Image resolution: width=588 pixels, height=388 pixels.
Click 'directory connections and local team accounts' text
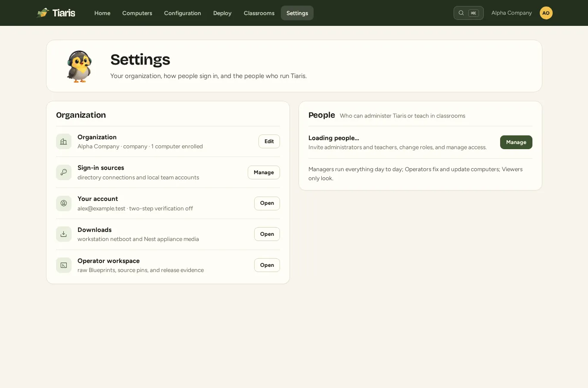(138, 177)
